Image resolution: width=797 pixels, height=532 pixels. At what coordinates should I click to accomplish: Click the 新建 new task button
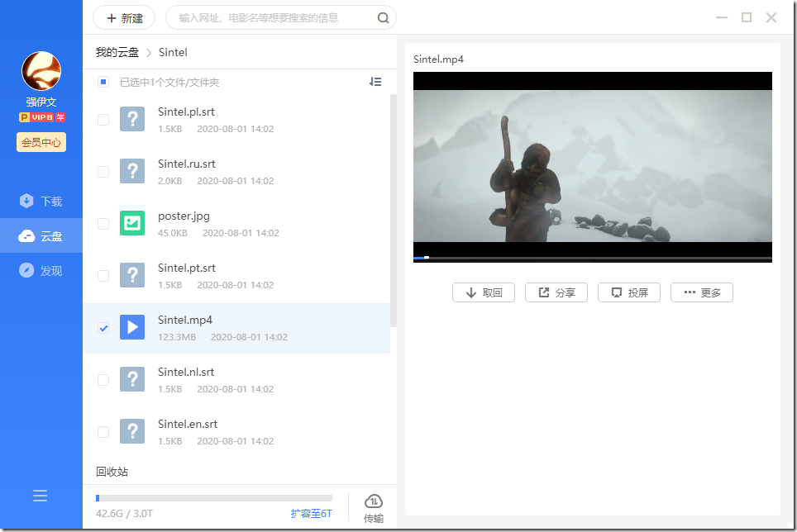tap(125, 18)
